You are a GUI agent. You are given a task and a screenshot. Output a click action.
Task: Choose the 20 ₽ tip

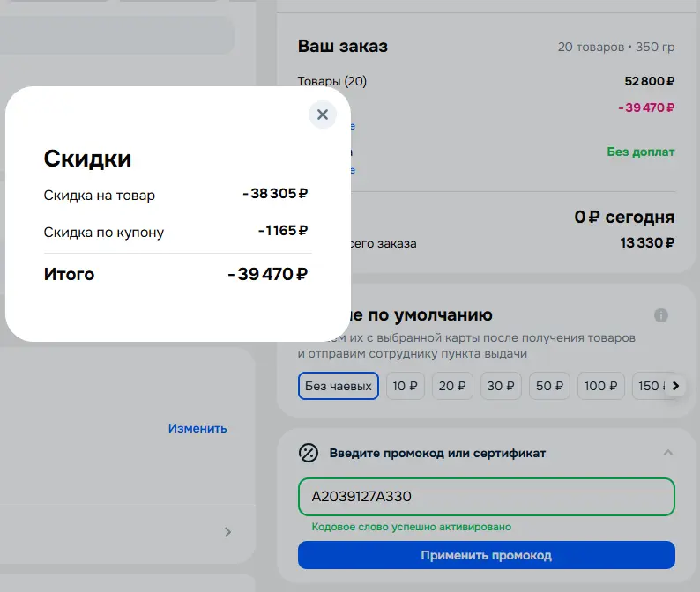pyautogui.click(x=452, y=386)
